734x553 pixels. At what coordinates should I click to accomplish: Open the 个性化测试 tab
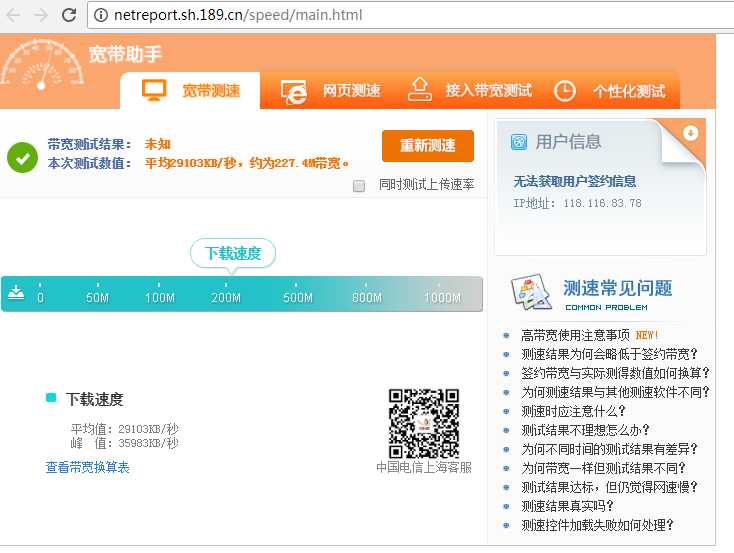(x=610, y=90)
